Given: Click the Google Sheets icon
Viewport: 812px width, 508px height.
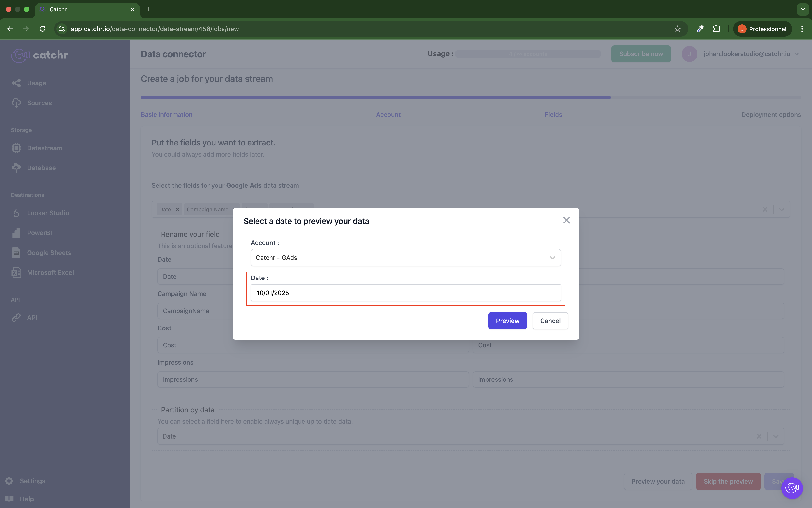Looking at the screenshot, I should tap(16, 253).
